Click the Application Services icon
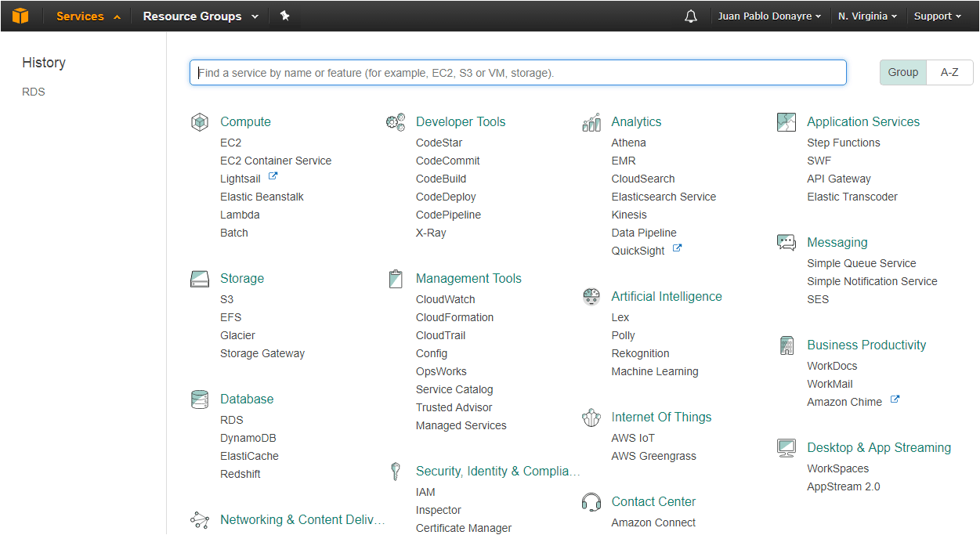980x535 pixels. tap(787, 122)
